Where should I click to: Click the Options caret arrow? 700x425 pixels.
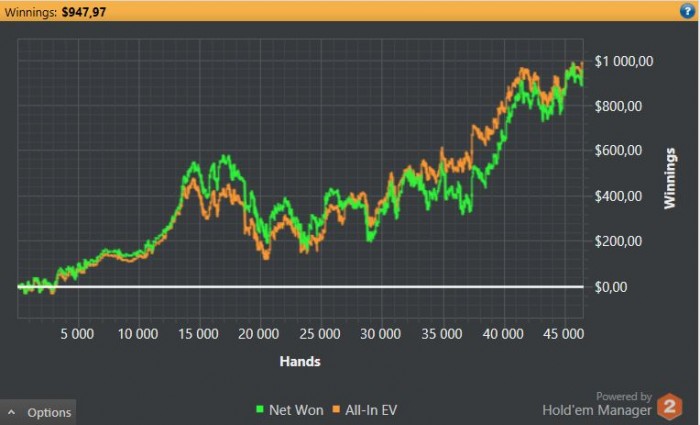point(12,412)
